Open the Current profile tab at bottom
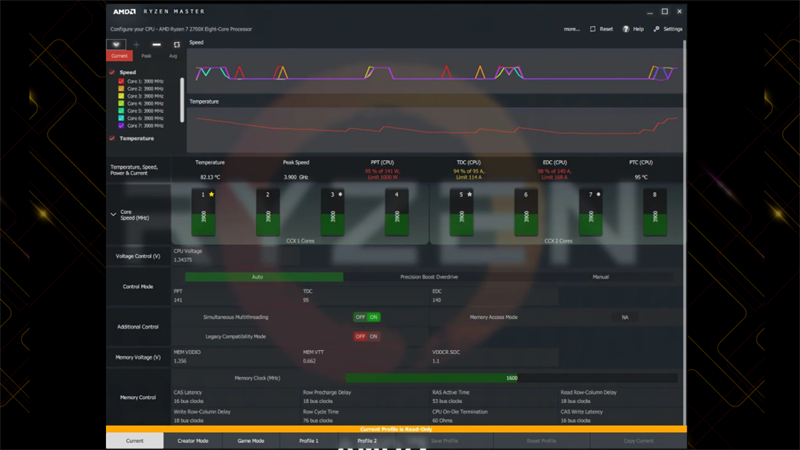Viewport: 800px width, 450px height. coord(135,441)
